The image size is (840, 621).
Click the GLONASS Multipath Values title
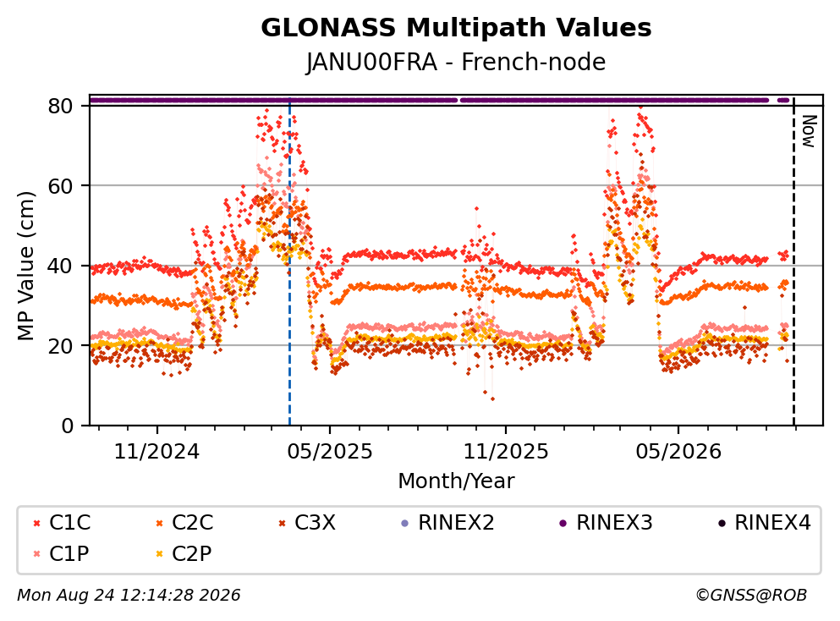(x=456, y=28)
